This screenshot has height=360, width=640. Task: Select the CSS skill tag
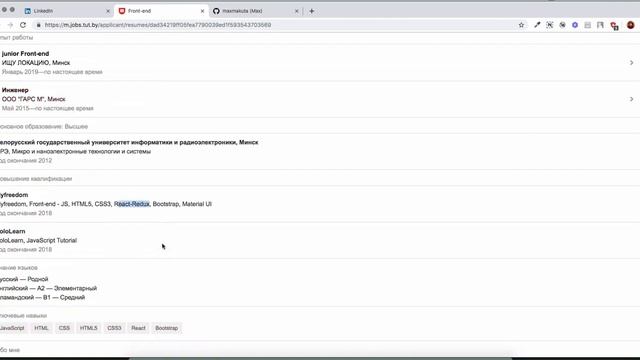tap(64, 328)
